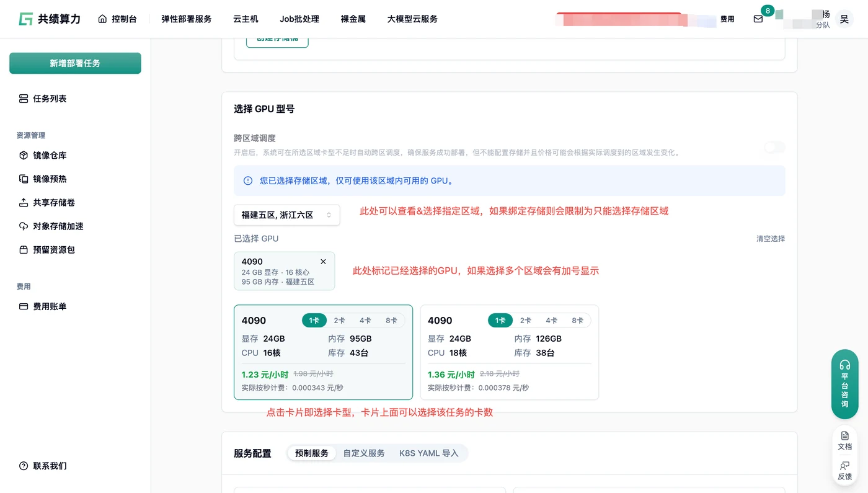Select 2卡 on the 126GB 4090 card
The image size is (868, 493).
(525, 321)
